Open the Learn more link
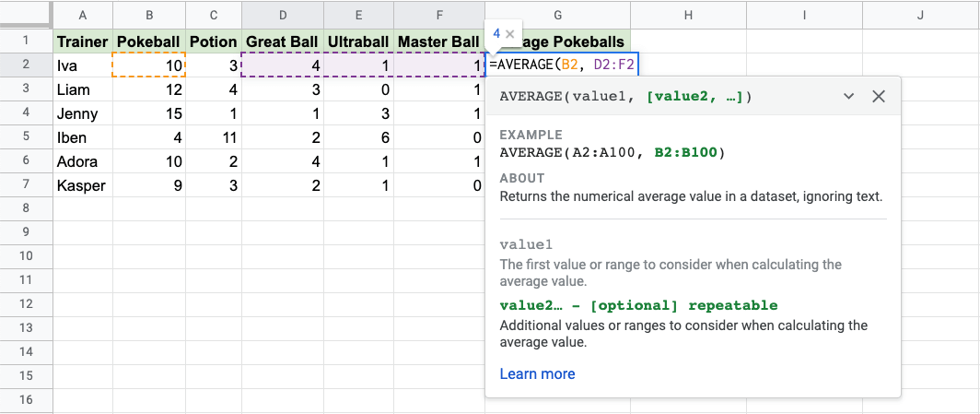Screen dimensions: 980x414 click(537, 373)
